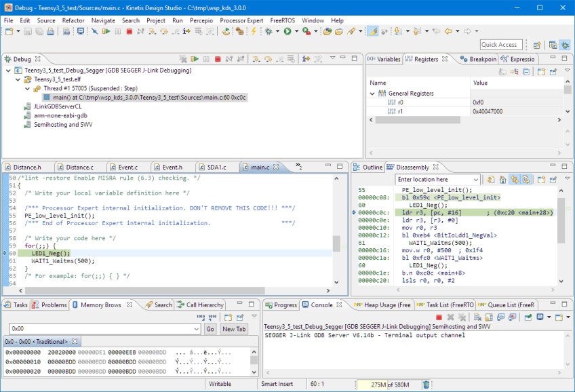The width and height of the screenshot is (575, 392).
Task: Collapse the General Registers group
Action: [x=372, y=93]
